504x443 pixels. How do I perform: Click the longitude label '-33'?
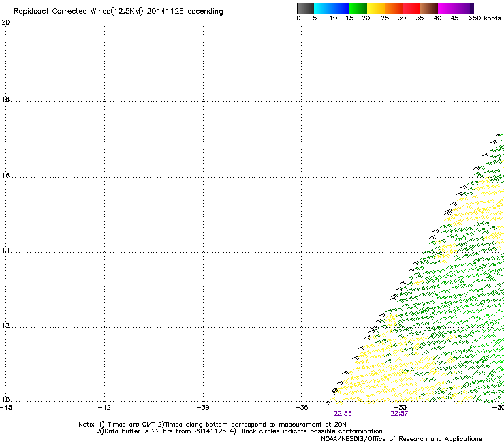click(x=400, y=408)
